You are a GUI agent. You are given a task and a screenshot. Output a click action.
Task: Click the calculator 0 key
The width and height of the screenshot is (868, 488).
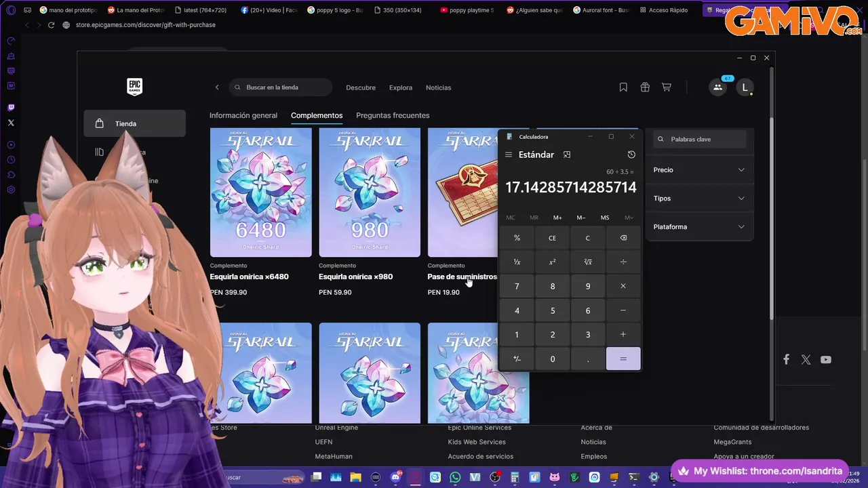coord(552,359)
